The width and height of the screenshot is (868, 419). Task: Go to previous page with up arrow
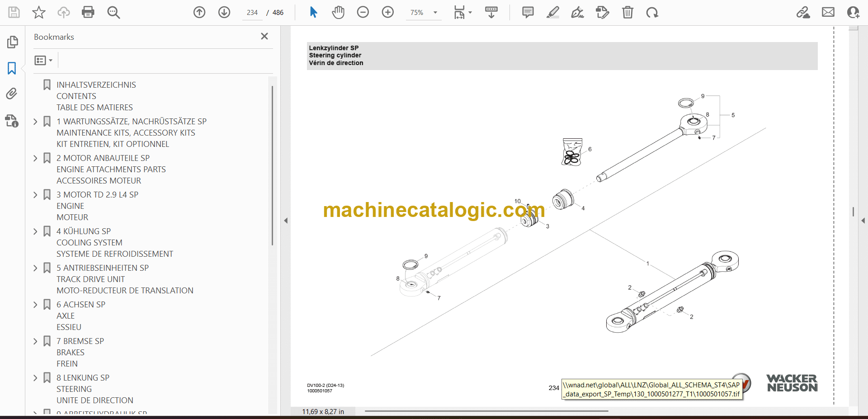pyautogui.click(x=199, y=12)
